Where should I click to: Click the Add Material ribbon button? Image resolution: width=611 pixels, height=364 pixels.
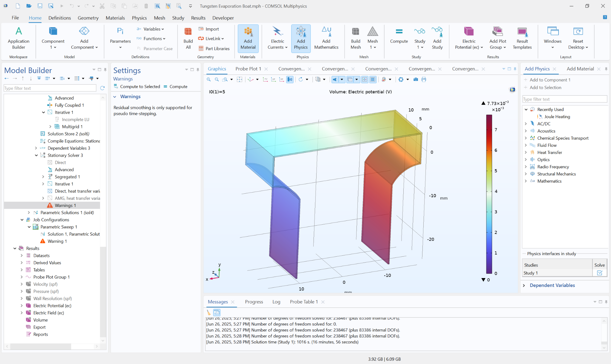pyautogui.click(x=248, y=38)
